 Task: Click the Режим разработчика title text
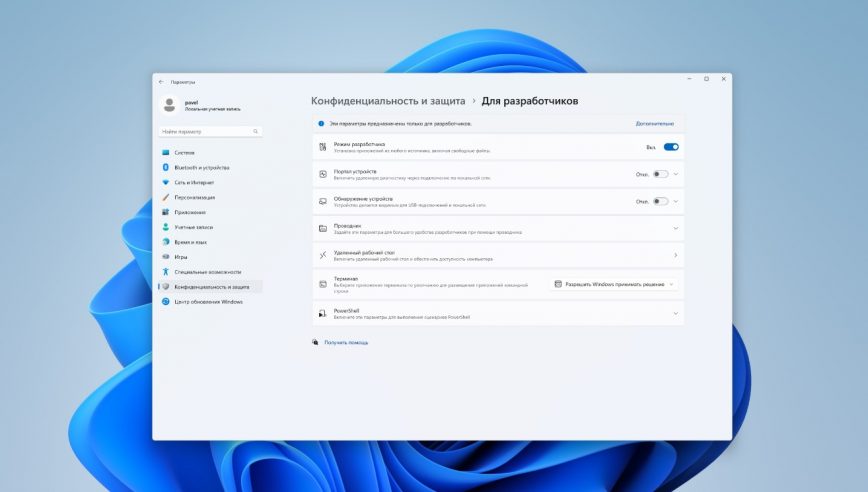[x=359, y=144]
